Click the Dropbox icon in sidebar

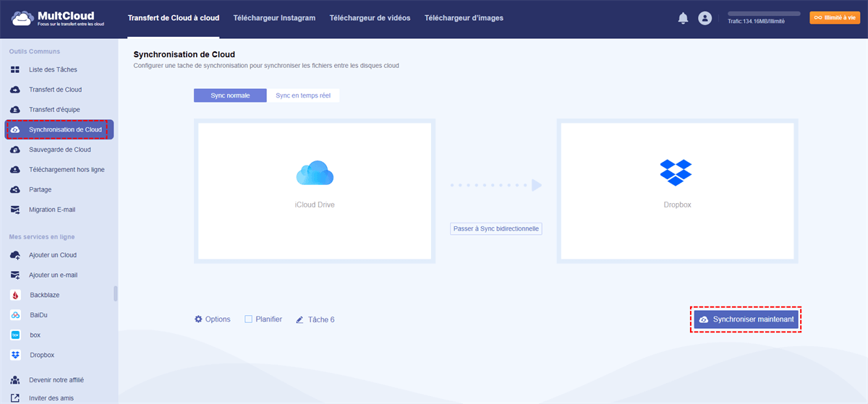[x=15, y=355]
